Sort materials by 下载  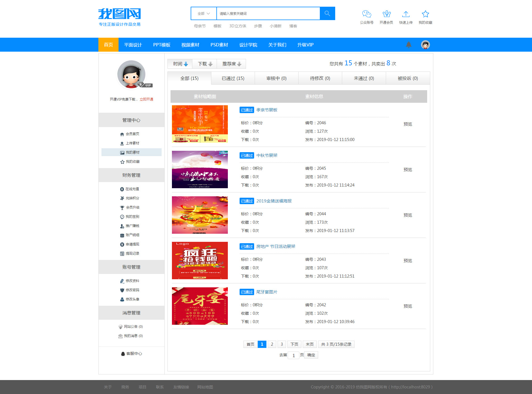[205, 64]
